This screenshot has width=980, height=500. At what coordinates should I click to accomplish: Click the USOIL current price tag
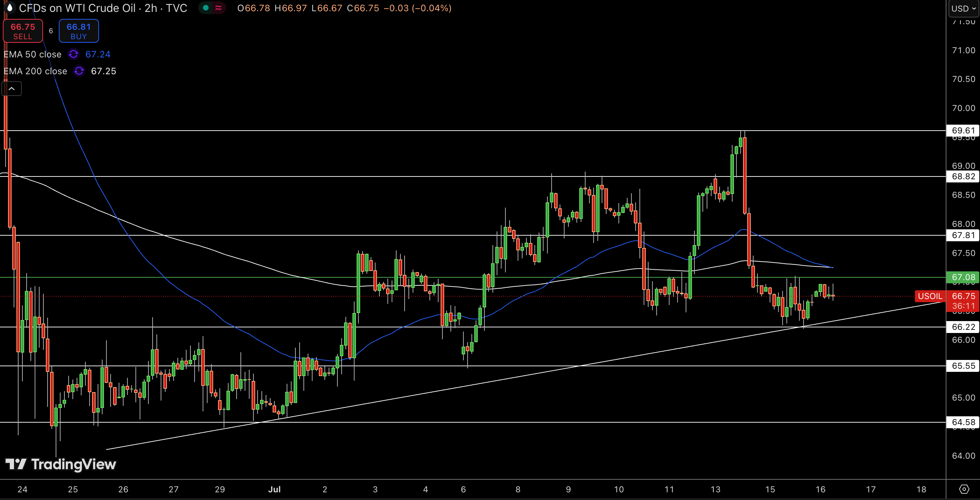(930, 296)
